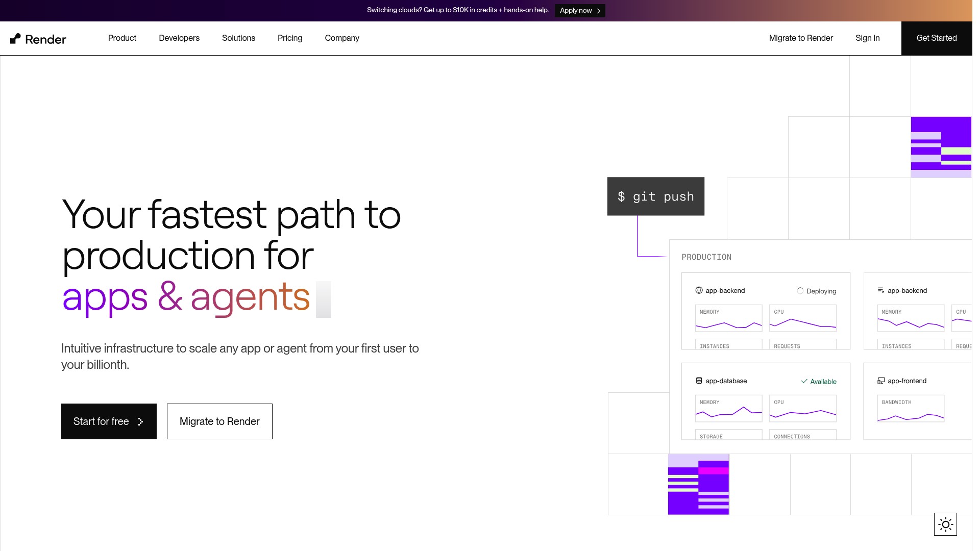Click the CPU chart in the Deploying app-backend card
Screen dimensions: 980x551
(x=803, y=318)
